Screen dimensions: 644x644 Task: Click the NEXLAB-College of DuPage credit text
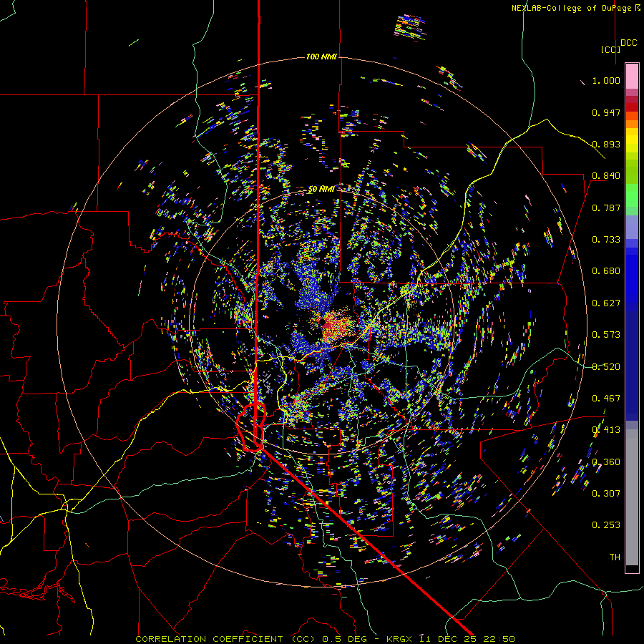[x=572, y=8]
